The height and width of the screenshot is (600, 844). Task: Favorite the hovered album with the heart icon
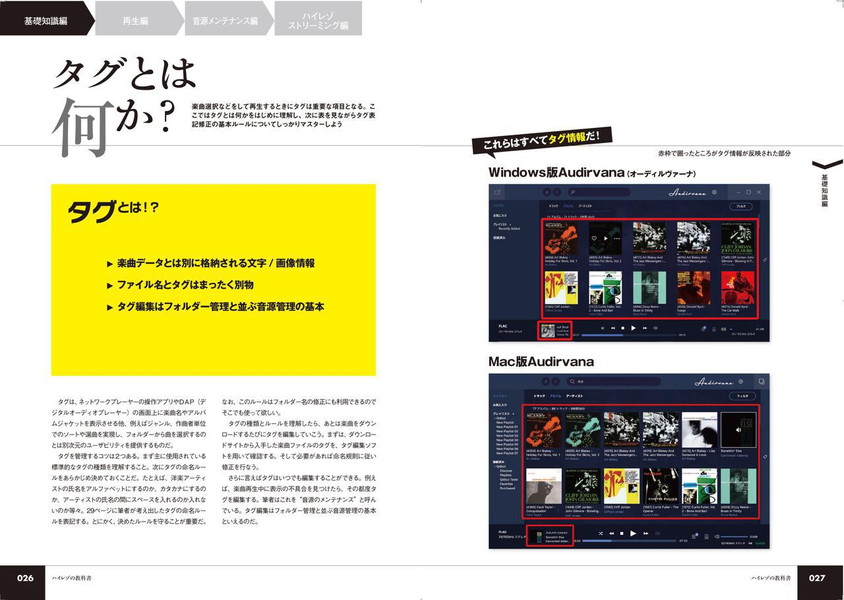click(x=594, y=238)
